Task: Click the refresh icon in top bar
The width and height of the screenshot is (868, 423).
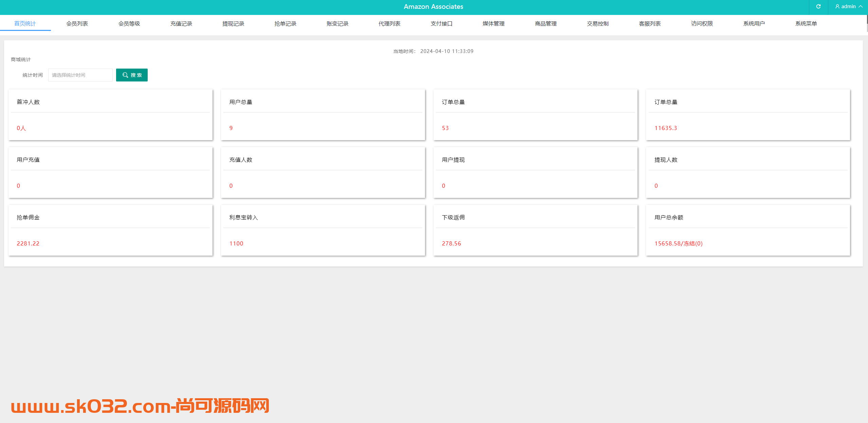Action: [x=818, y=6]
